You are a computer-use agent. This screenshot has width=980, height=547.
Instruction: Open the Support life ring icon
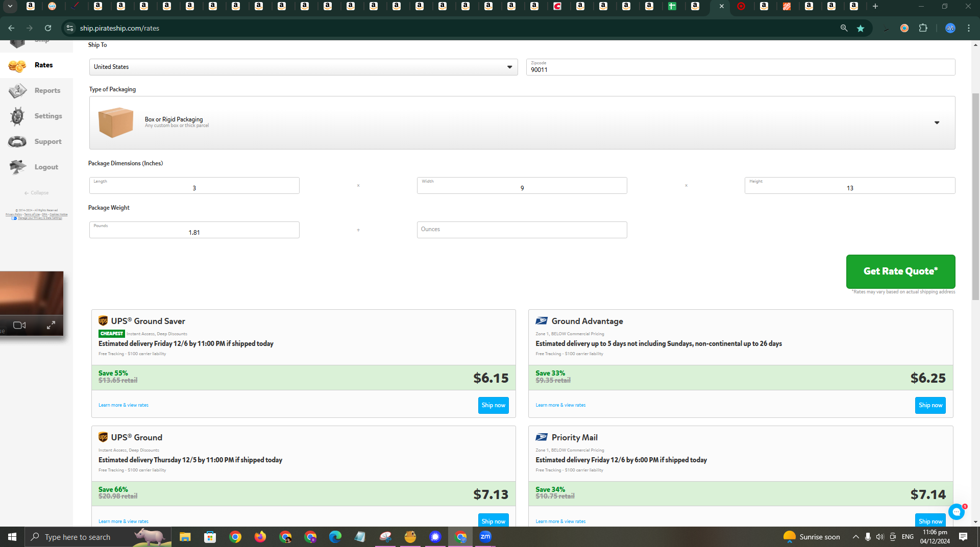[x=17, y=142]
